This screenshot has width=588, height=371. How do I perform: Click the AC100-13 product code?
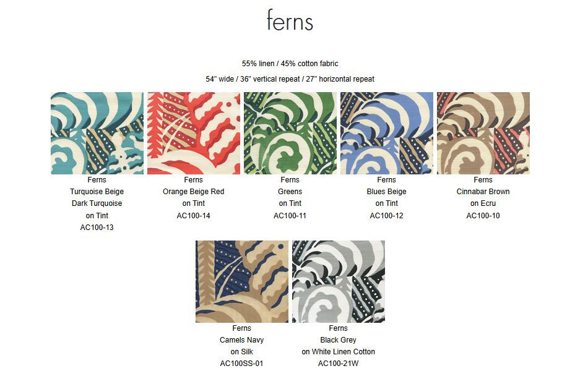tap(97, 228)
